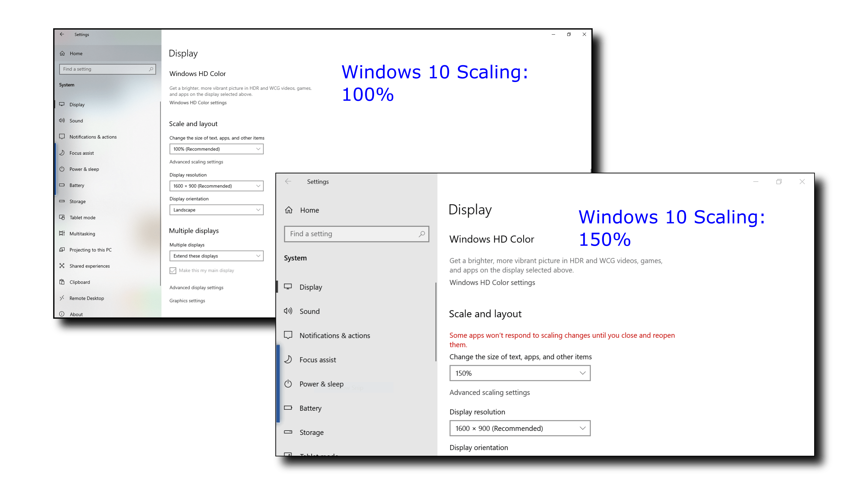Open the 150% scaling dropdown
This screenshot has width=868, height=484.
(x=520, y=373)
